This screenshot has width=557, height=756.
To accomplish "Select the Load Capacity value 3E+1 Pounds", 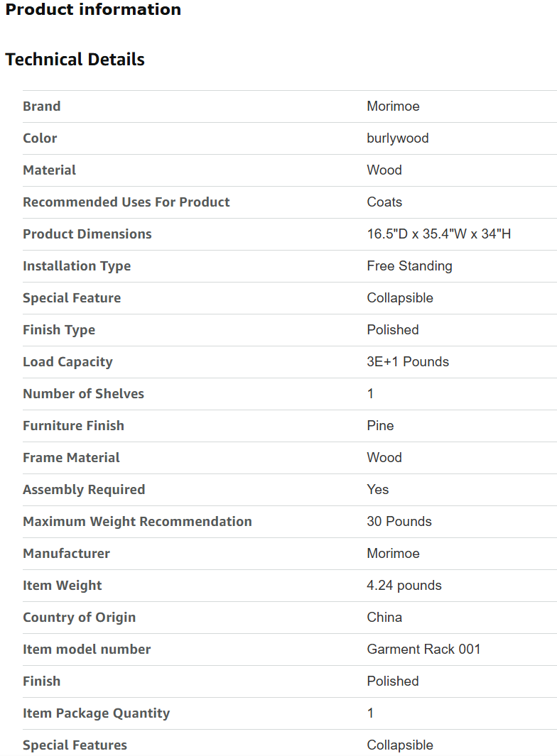I will coord(408,361).
